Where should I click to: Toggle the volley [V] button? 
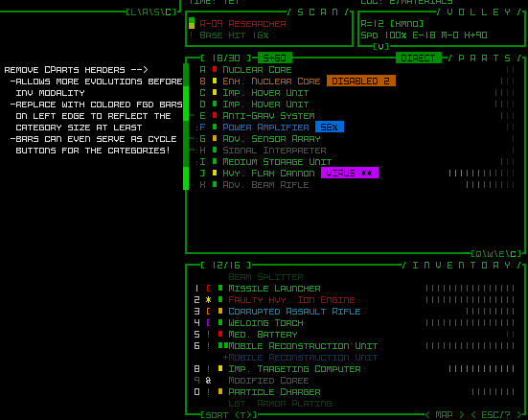click(380, 47)
